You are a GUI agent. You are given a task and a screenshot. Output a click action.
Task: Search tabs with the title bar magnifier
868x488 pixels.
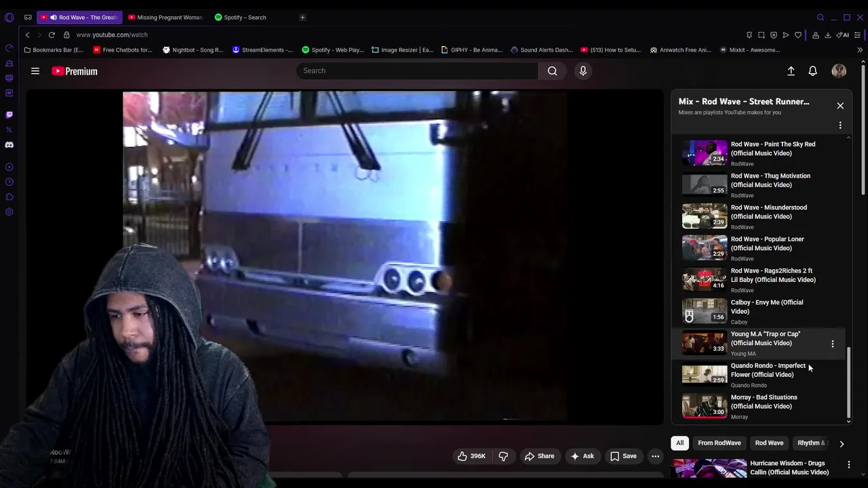[x=821, y=18]
